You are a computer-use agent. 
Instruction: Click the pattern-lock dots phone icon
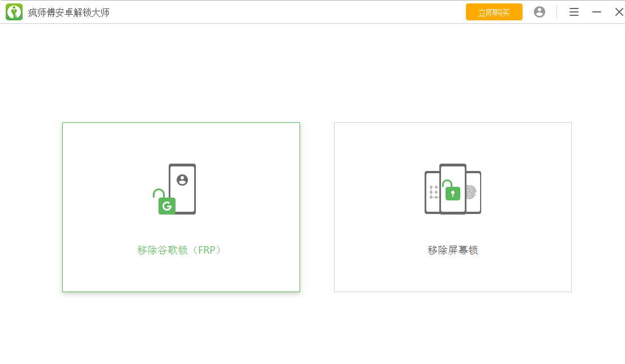(433, 192)
